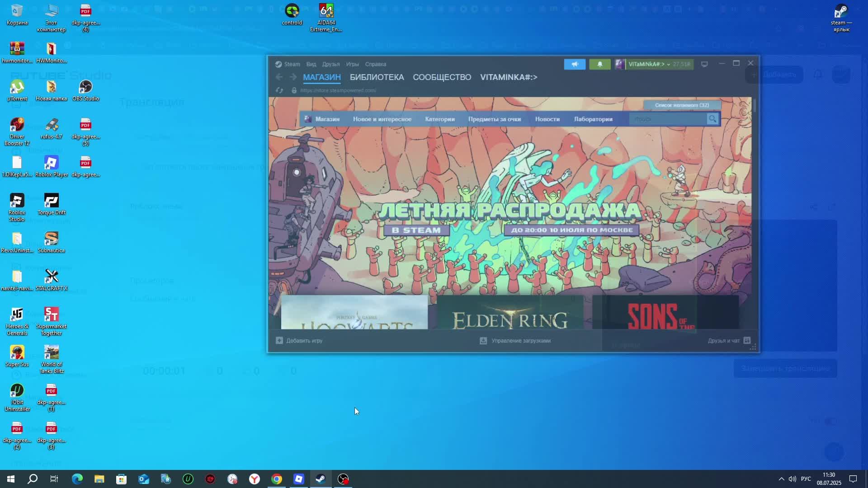Open the Игры menu in Steam
This screenshot has width=868, height=488.
tap(352, 64)
